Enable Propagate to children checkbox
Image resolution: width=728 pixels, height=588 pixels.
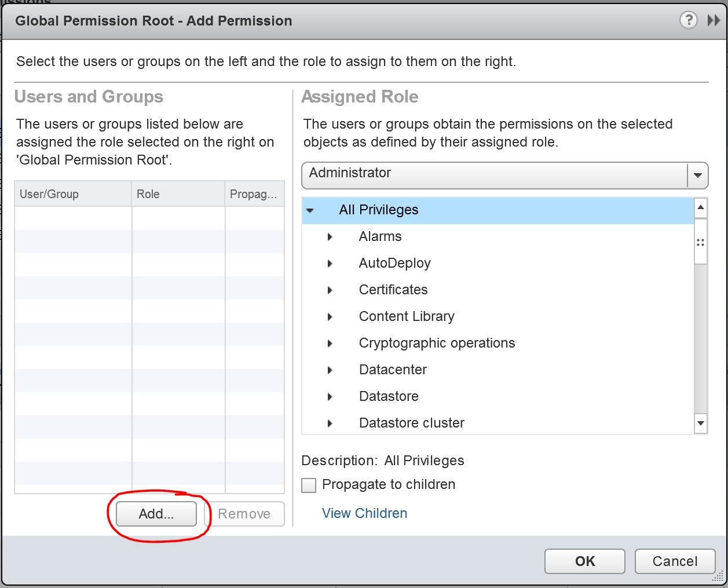[x=309, y=485]
